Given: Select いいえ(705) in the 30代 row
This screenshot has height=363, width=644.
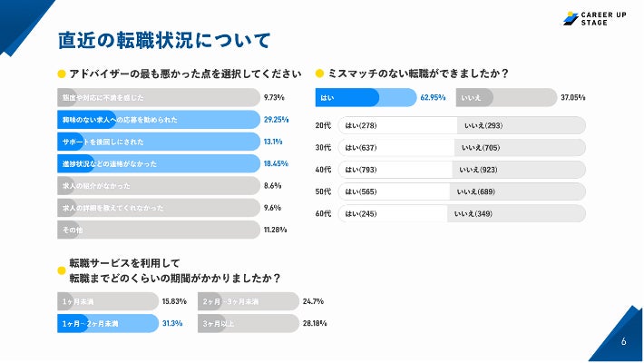Looking at the screenshot, I should pyautogui.click(x=521, y=147).
